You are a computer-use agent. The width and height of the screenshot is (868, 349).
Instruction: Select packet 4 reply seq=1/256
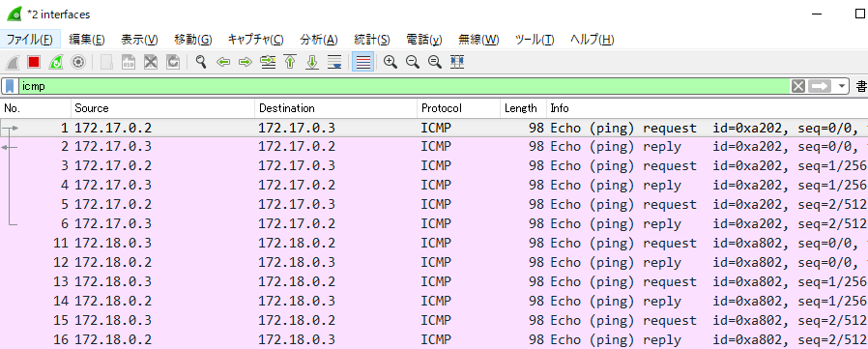(434, 186)
